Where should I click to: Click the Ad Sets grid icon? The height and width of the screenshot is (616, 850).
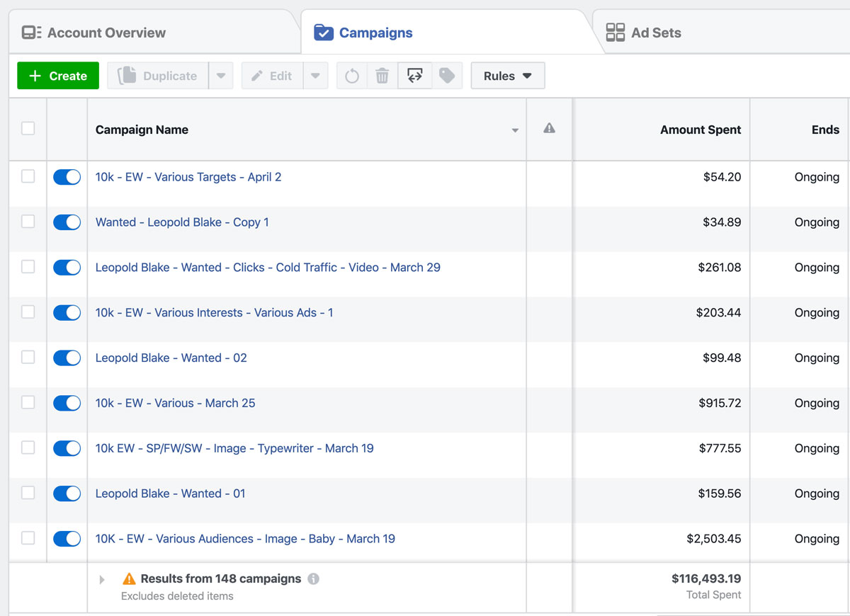(616, 33)
